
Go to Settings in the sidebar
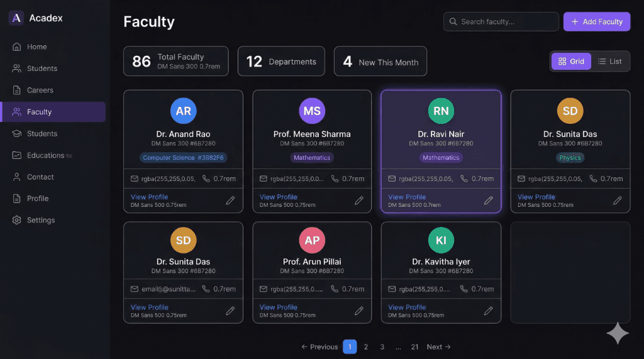coord(40,220)
